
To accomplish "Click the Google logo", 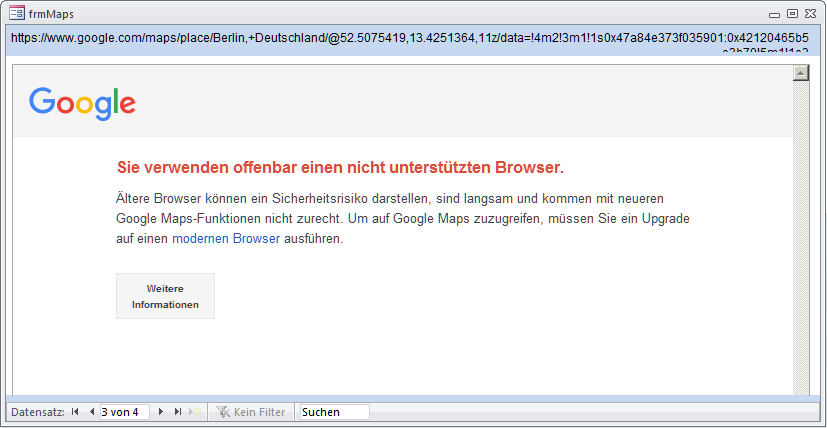I will [82, 103].
